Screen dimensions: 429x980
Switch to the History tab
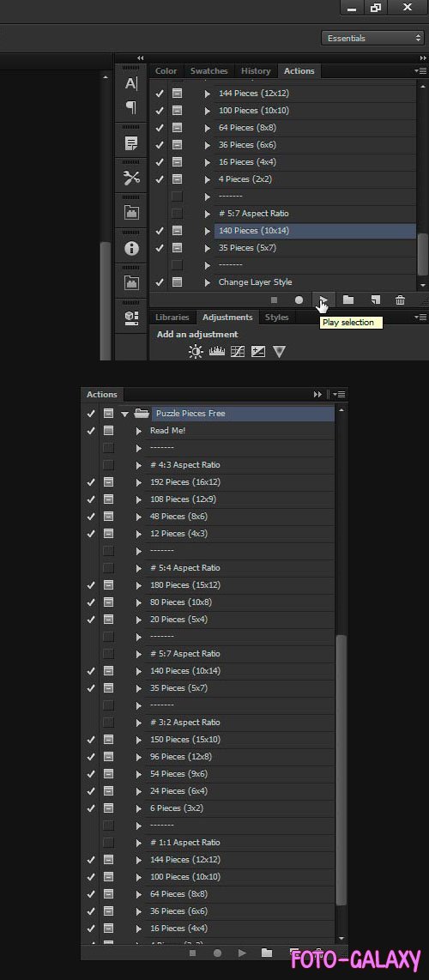256,71
